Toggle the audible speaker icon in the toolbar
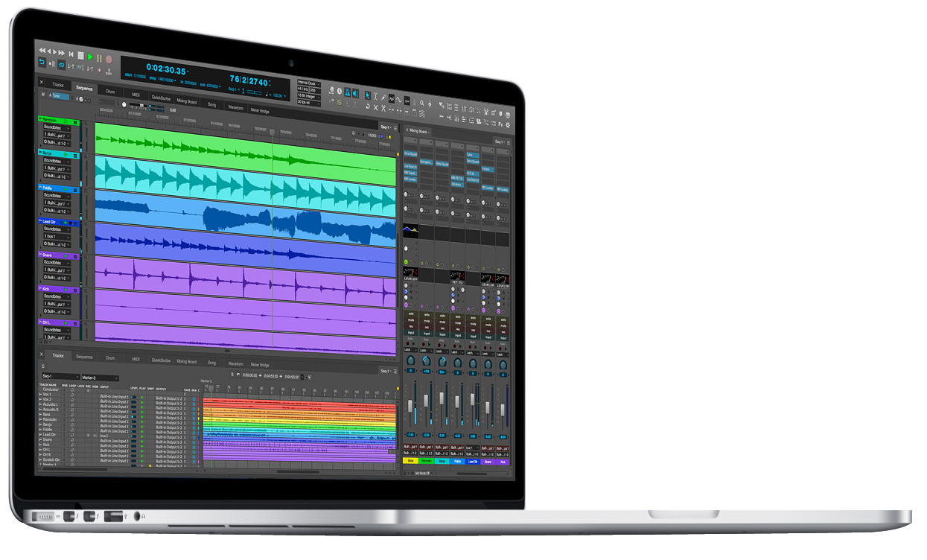Image resolution: width=927 pixels, height=560 pixels. pyautogui.click(x=355, y=93)
